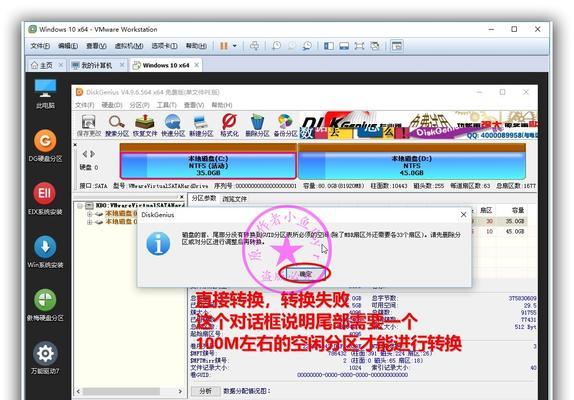Click the 万能驱动7 gear desktop icon
Viewport: 574px width, 400px height.
tap(45, 358)
